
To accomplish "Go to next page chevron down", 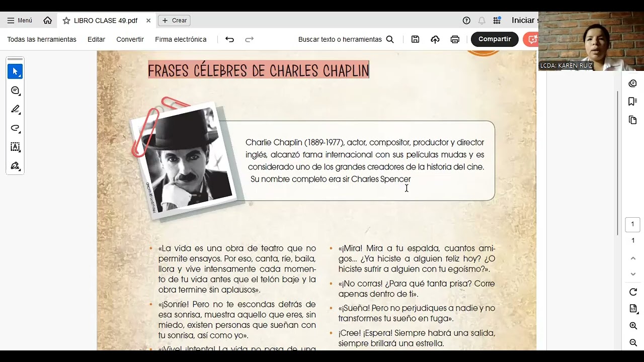I will click(633, 274).
